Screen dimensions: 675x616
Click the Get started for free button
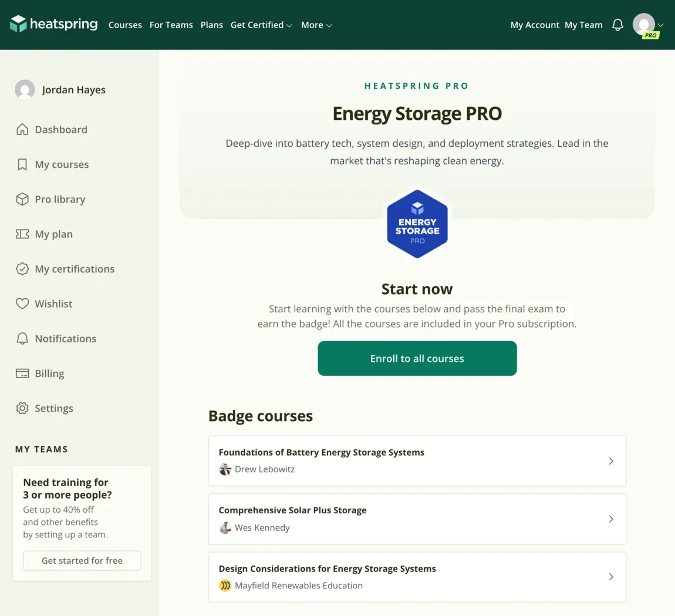(x=82, y=560)
